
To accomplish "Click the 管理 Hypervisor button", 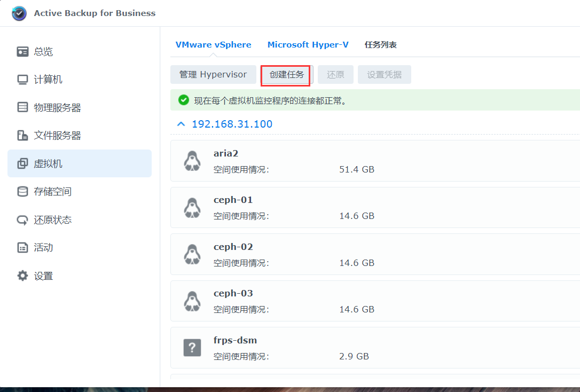I will point(213,75).
